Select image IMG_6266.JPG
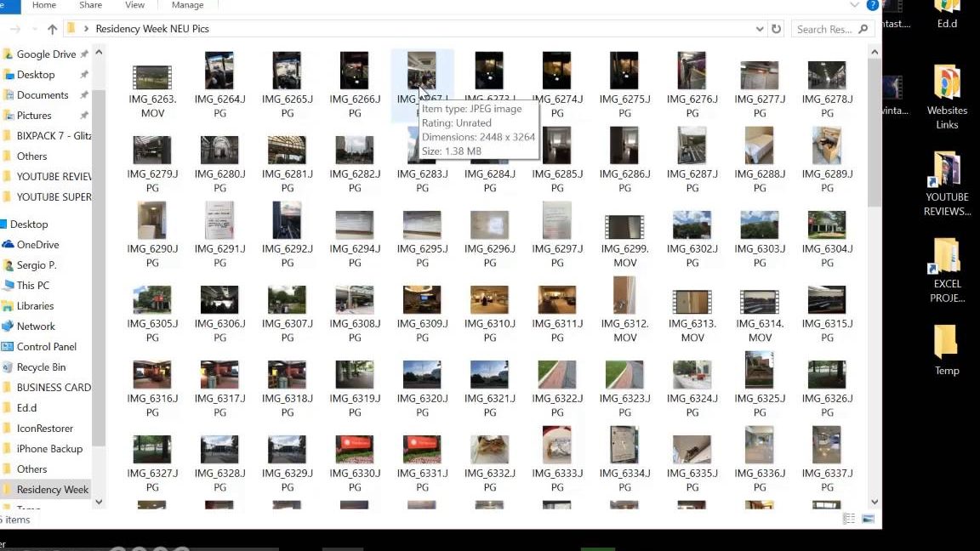Viewport: 980px width, 551px height. [355, 86]
